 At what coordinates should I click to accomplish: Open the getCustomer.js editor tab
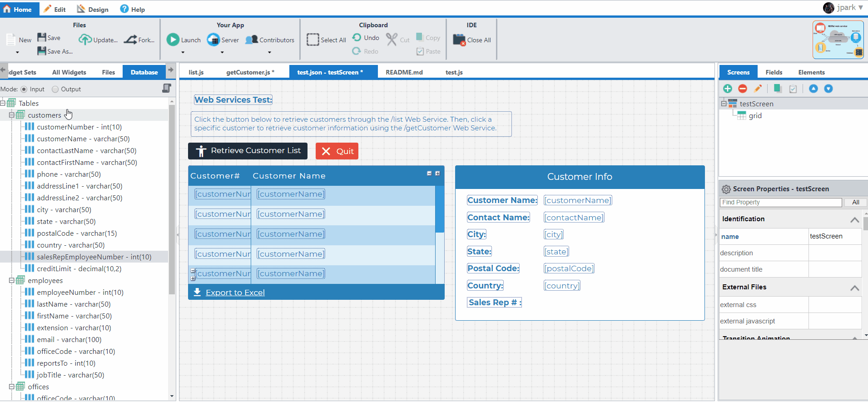tap(250, 72)
